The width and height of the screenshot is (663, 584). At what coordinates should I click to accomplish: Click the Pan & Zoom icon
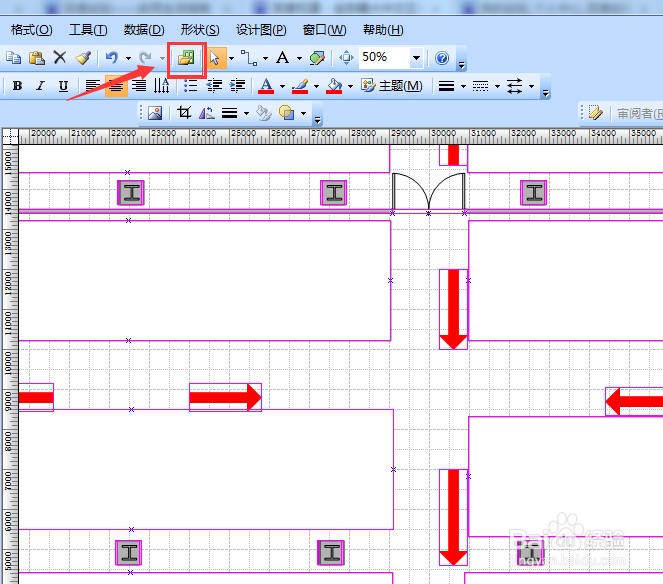pyautogui.click(x=346, y=58)
